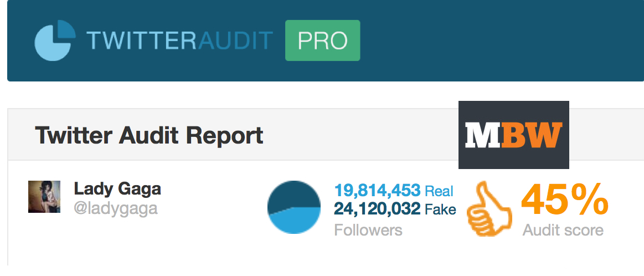644x276 pixels.
Task: Open the TWITTERAUDIT wordmark link
Action: pyautogui.click(x=180, y=40)
